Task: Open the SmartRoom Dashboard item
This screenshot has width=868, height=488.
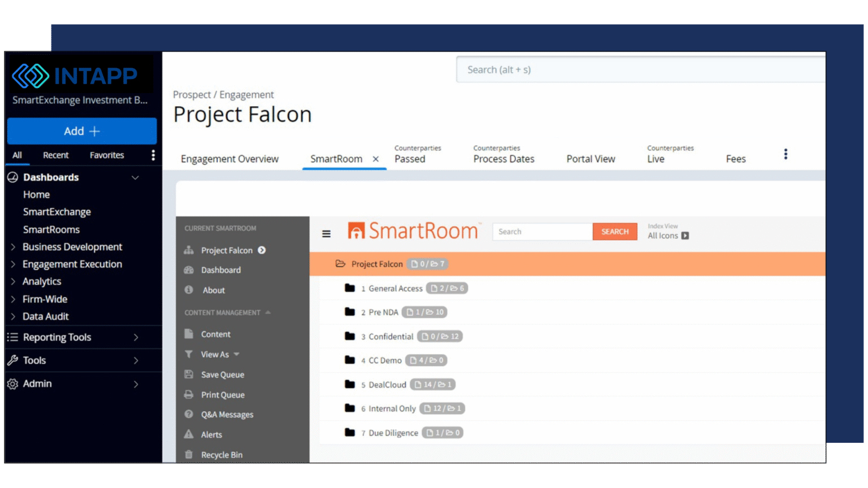Action: (x=221, y=270)
